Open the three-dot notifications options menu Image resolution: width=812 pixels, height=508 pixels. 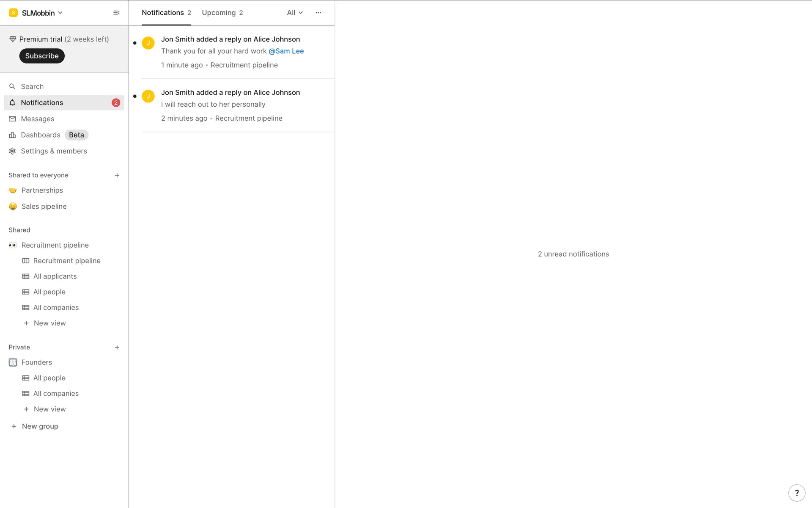[318, 13]
